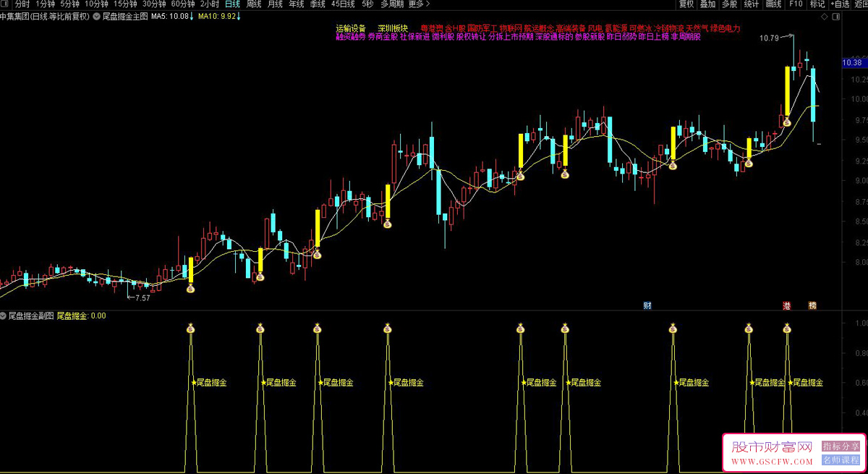Click the 高端装备 tag
Screen dimensions: 868x474
[x=571, y=29]
